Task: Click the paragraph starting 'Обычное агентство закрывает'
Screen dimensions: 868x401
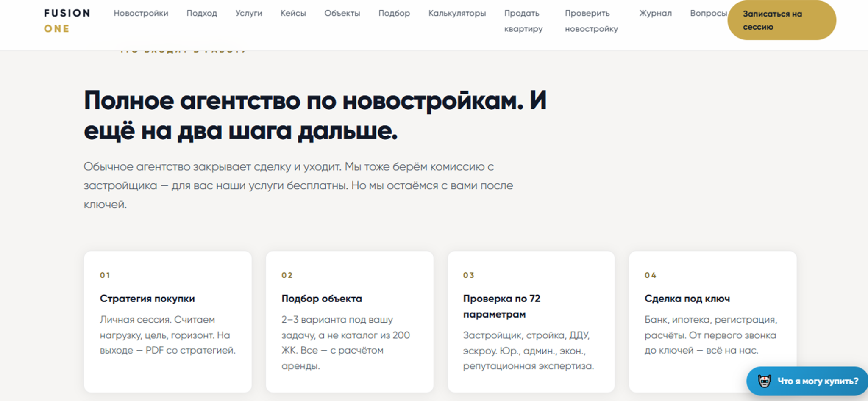Action: (x=298, y=185)
